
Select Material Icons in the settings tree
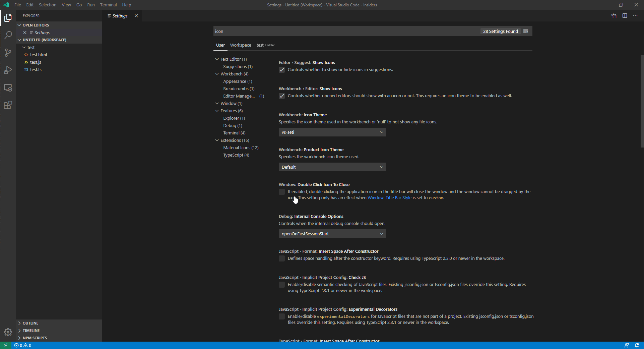point(241,148)
